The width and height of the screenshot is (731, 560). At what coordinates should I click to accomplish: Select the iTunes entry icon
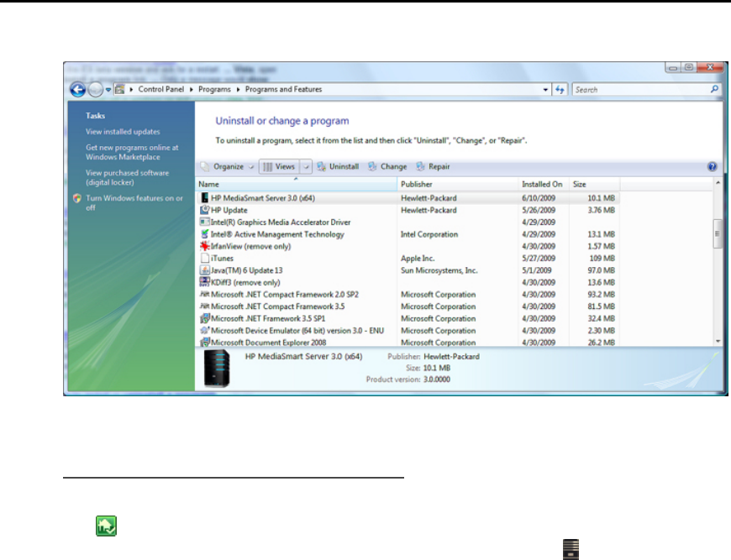click(204, 258)
